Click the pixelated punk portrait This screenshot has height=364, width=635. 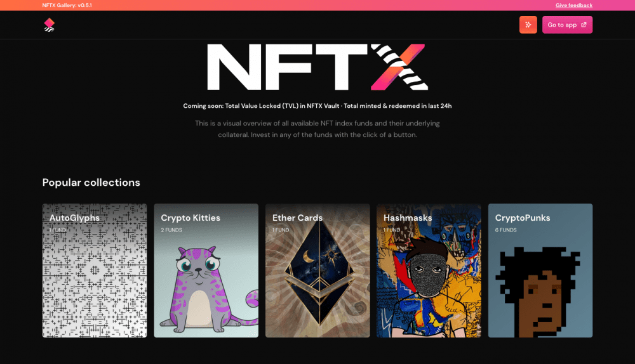(538, 292)
